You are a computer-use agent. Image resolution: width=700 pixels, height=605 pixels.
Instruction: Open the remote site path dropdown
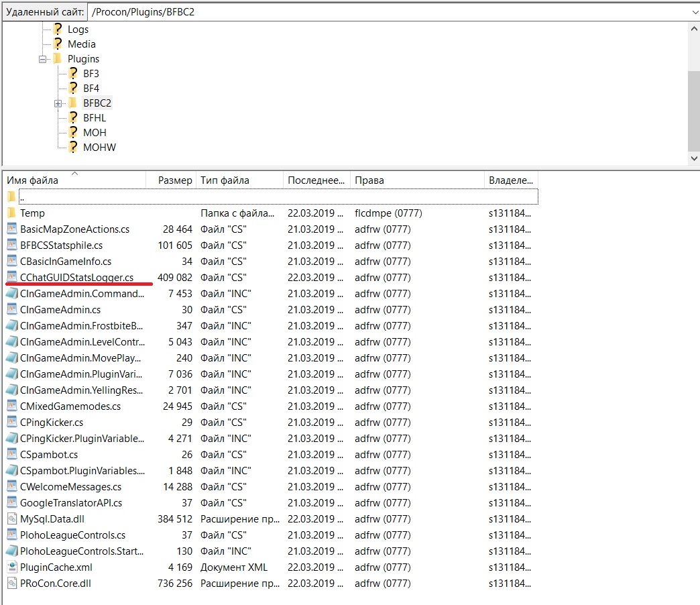pyautogui.click(x=695, y=12)
